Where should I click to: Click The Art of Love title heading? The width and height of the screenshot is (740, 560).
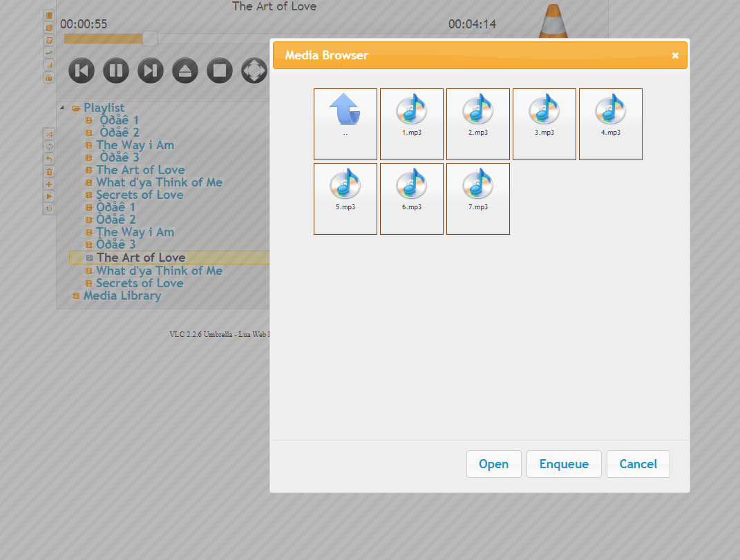[x=274, y=6]
